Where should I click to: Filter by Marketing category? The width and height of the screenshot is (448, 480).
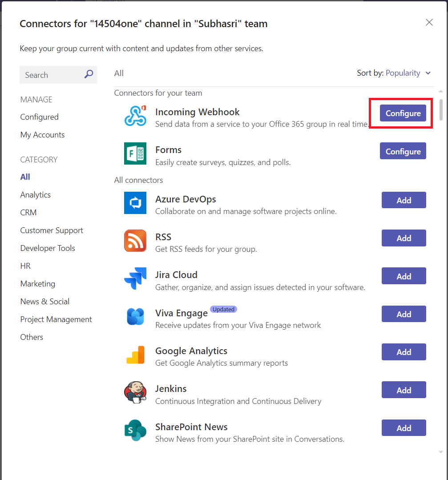point(38,284)
